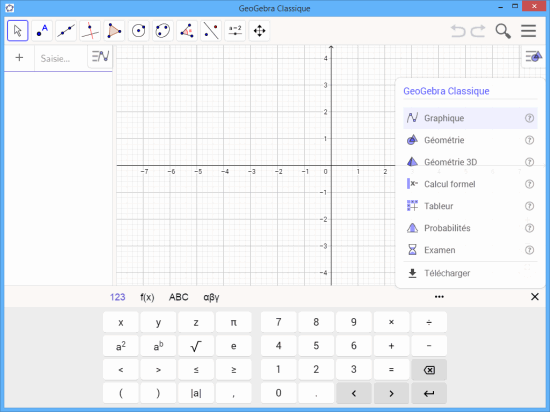Close the virtual keyboard
This screenshot has width=550, height=412.
coord(535,297)
